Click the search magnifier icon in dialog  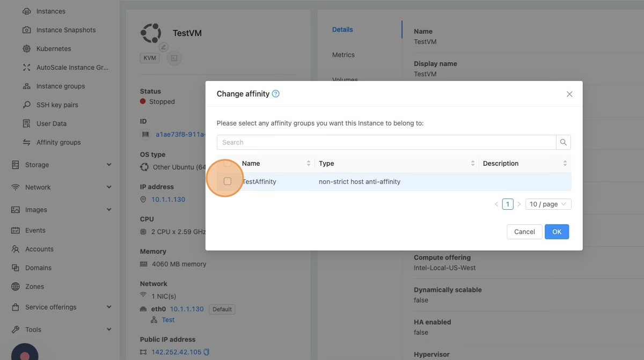coord(563,142)
